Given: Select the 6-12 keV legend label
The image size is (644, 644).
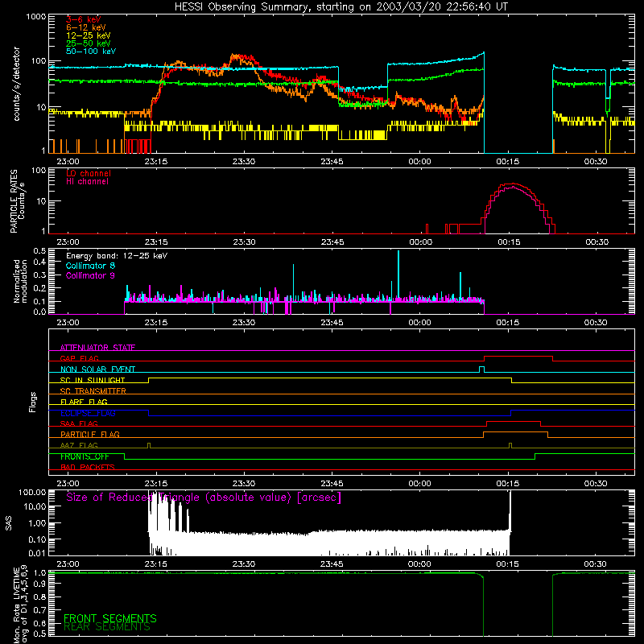Looking at the screenshot, I should pos(86,27).
